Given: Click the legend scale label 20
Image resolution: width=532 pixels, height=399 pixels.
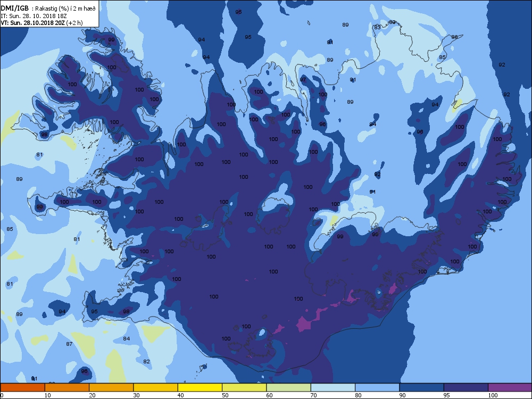Looking at the screenshot, I should (x=92, y=395).
